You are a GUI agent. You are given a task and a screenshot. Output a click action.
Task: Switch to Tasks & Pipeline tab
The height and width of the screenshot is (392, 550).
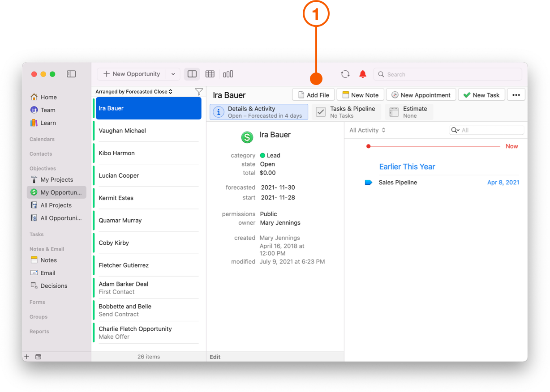point(347,112)
